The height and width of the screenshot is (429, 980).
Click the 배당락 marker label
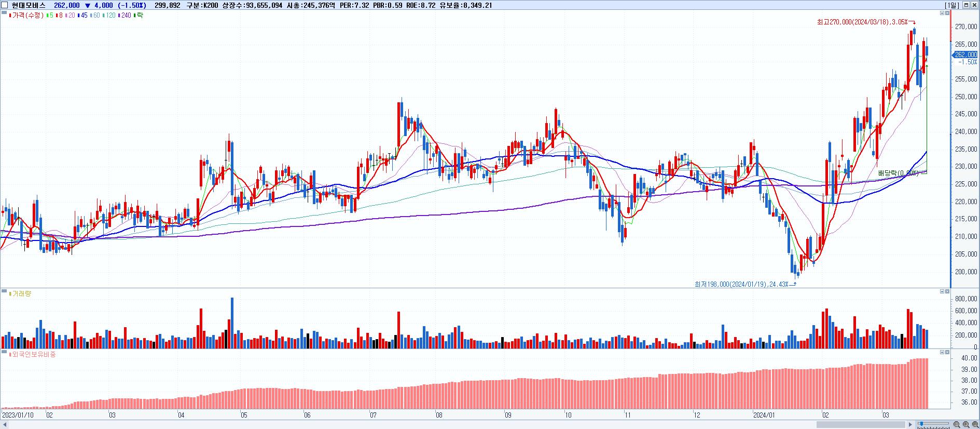click(899, 173)
